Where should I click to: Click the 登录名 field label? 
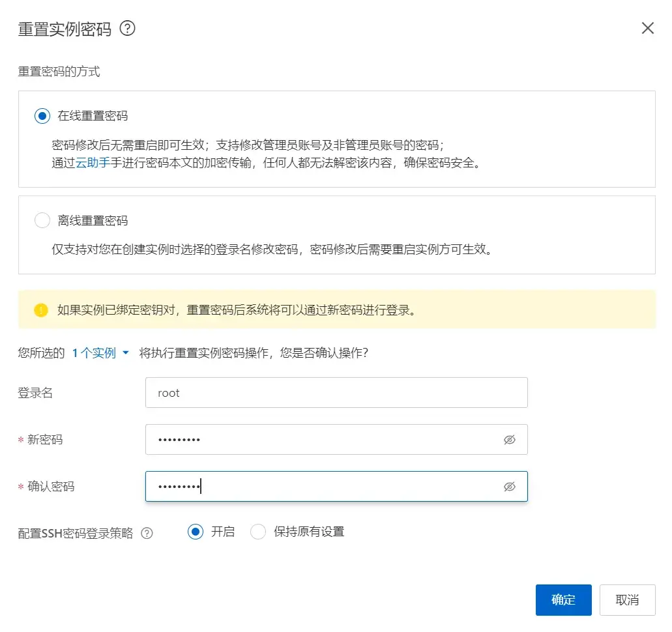(x=35, y=392)
